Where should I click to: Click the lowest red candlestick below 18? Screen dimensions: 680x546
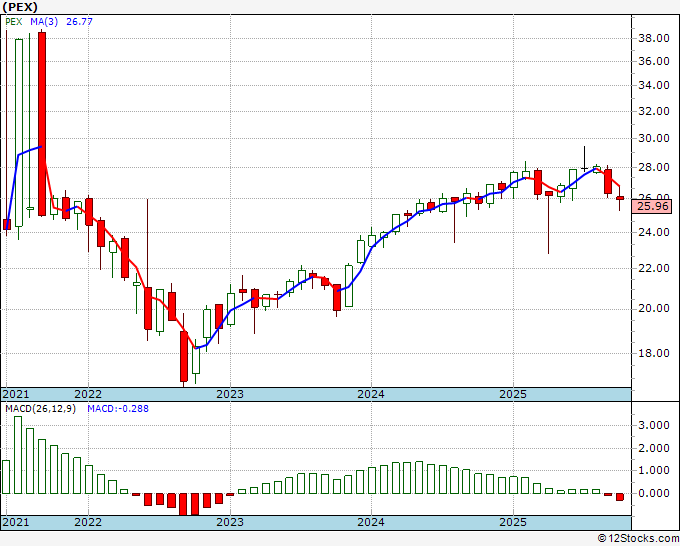click(x=184, y=356)
